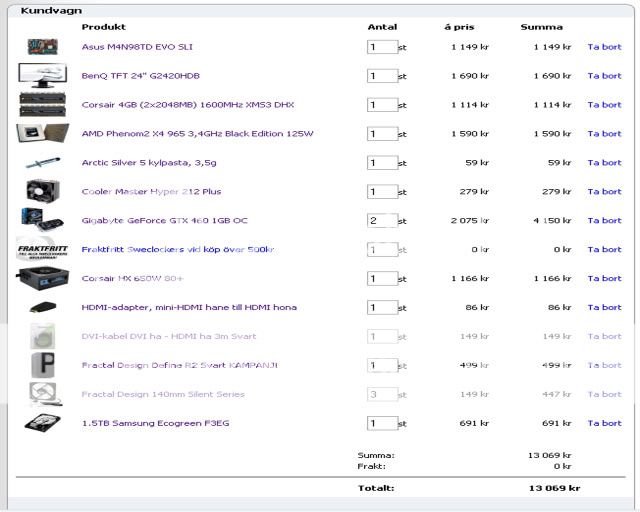Click the Corsair RAM memory image

coord(42,105)
